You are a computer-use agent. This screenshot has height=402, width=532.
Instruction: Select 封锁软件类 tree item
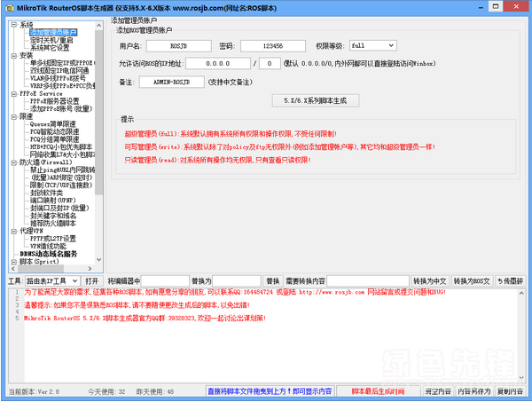click(46, 193)
